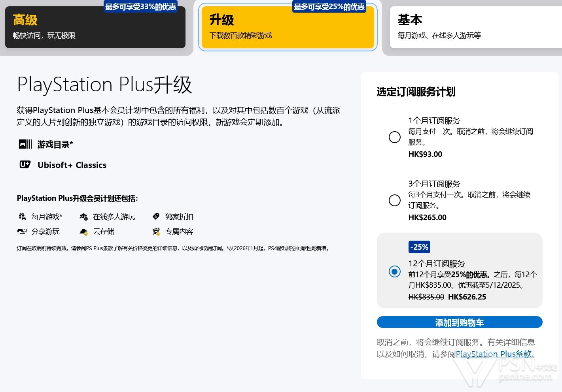Select the 3-month subscription radio button

coord(394,200)
